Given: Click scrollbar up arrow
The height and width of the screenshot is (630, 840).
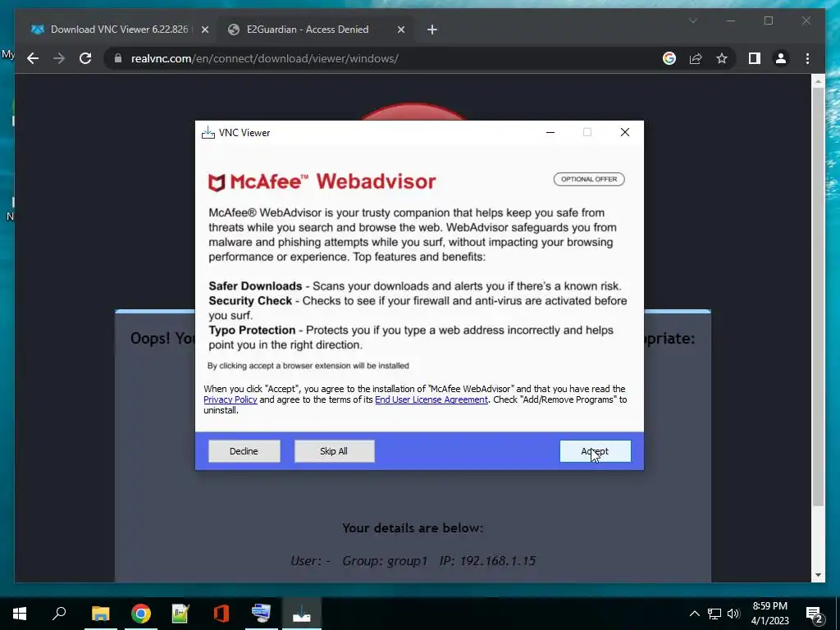Looking at the screenshot, I should tap(818, 81).
